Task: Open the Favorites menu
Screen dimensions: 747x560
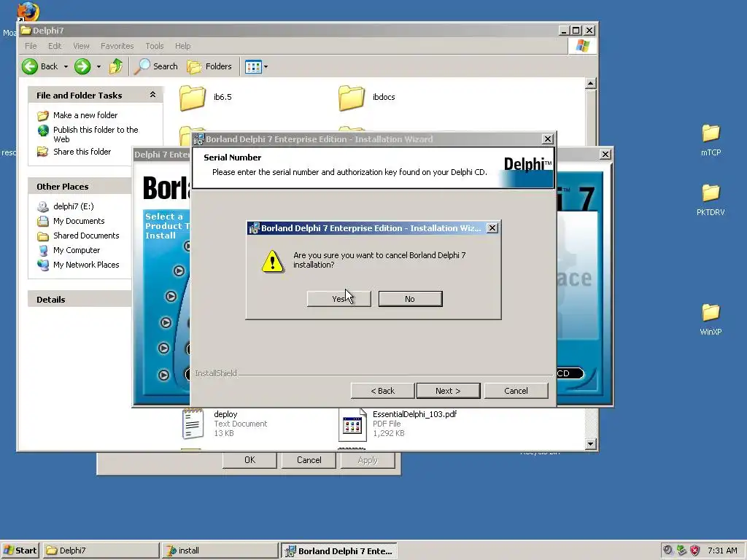Action: click(117, 46)
